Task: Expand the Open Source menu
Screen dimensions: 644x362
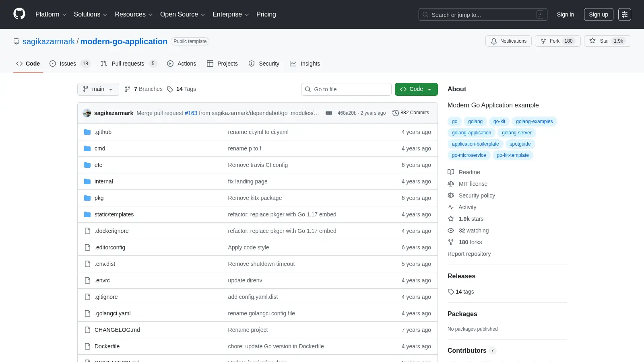Action: coord(183,14)
